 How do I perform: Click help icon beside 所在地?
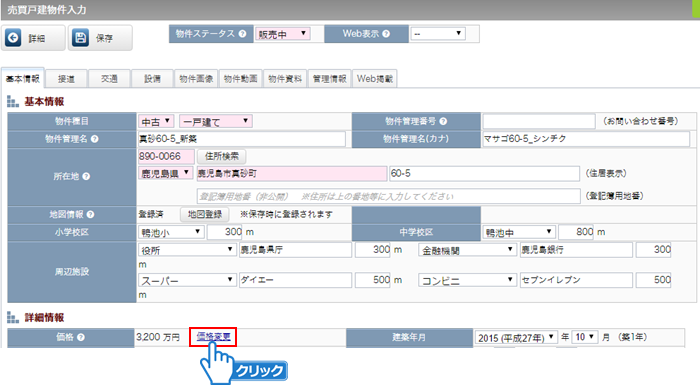coord(86,176)
